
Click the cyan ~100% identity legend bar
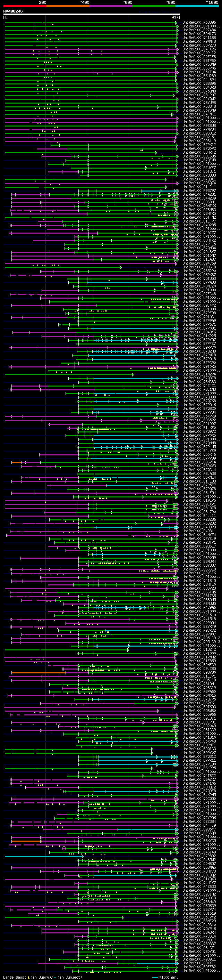(197, 6)
